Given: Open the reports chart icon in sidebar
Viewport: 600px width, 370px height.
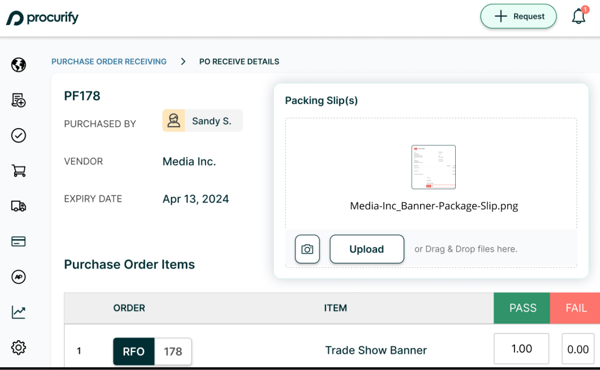Looking at the screenshot, I should (x=18, y=312).
